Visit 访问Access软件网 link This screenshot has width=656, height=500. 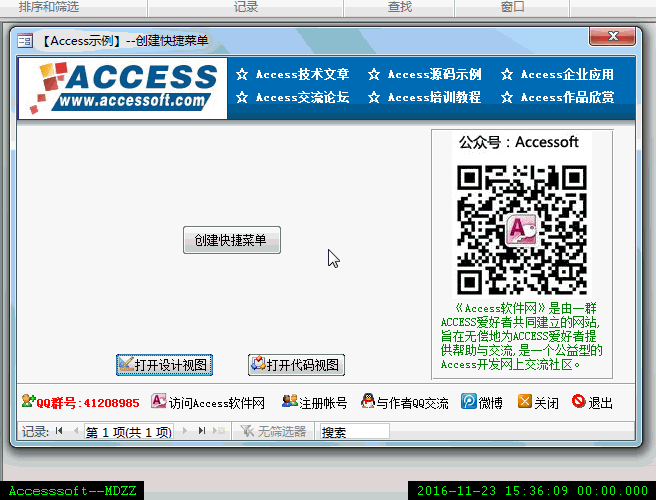[x=217, y=403]
